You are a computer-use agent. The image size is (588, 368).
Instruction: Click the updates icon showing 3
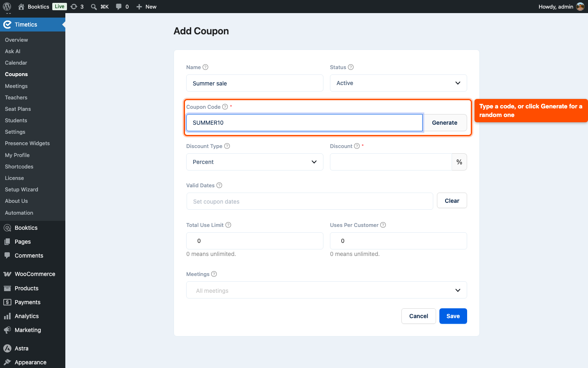(x=74, y=7)
